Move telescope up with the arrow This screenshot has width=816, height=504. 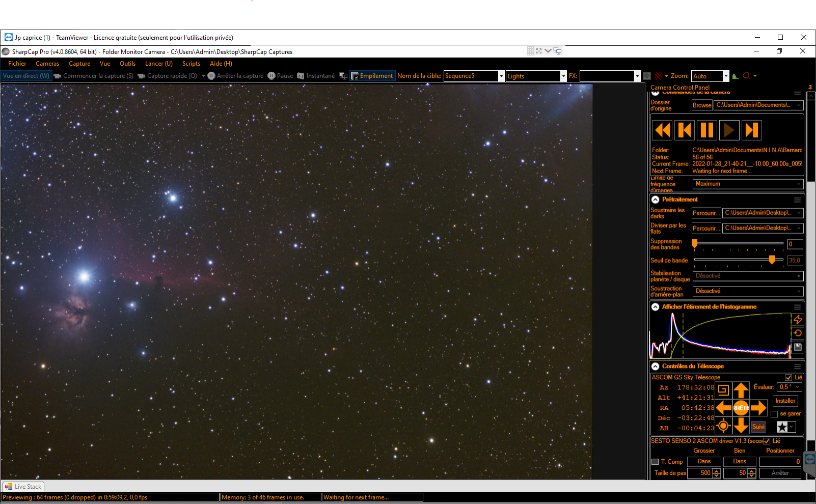[x=741, y=390]
